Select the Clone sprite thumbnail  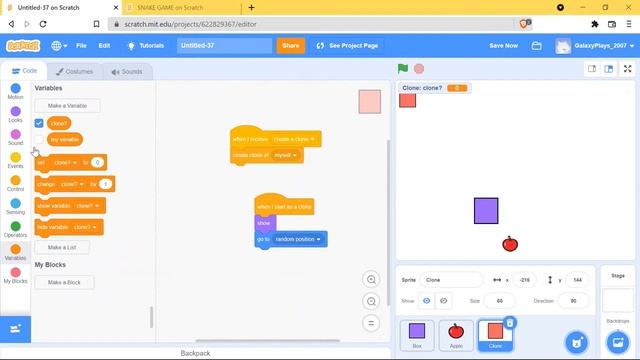tap(495, 335)
